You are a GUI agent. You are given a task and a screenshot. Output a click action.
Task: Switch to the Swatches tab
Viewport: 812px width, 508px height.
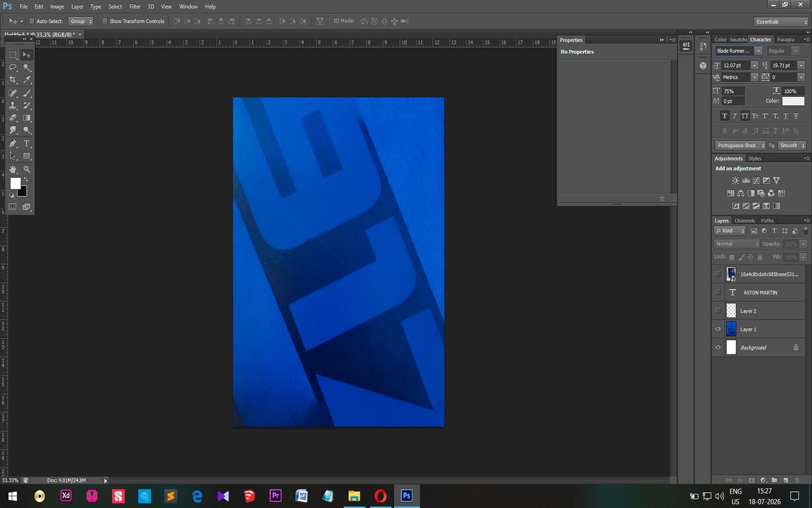point(738,40)
